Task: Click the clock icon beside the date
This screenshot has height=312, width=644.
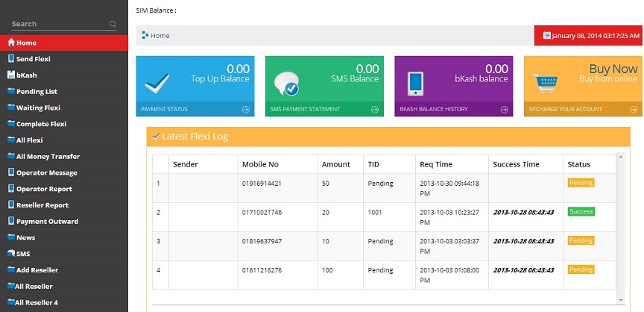Action: pos(546,35)
